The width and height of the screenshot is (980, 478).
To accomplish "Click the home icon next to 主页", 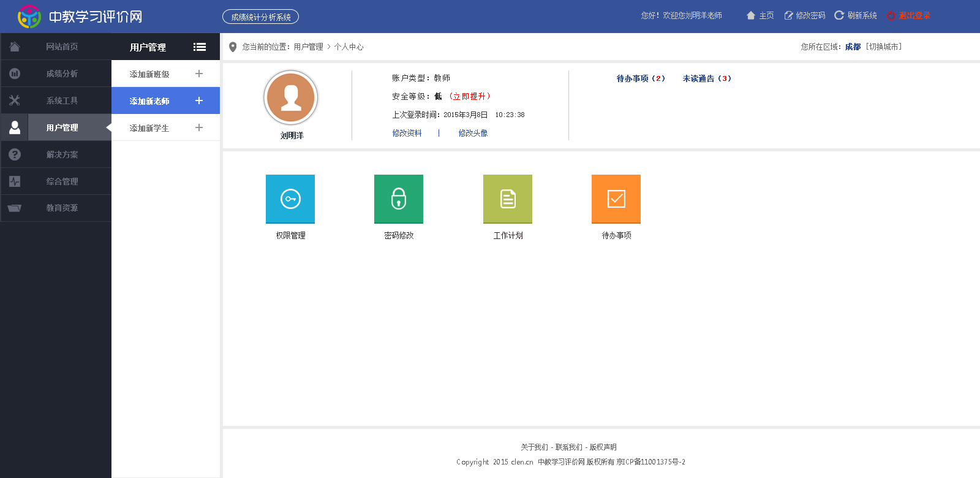I will tap(750, 15).
